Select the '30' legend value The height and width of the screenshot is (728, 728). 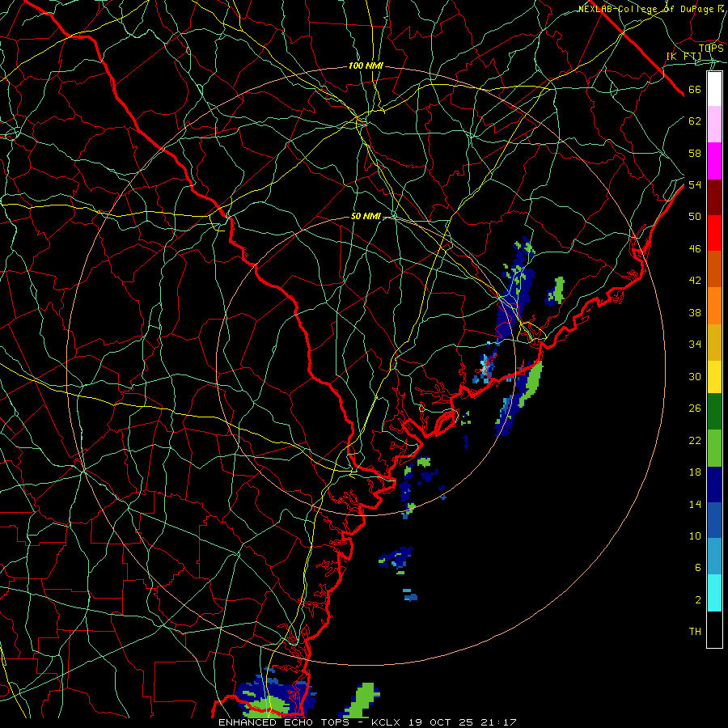[695, 376]
